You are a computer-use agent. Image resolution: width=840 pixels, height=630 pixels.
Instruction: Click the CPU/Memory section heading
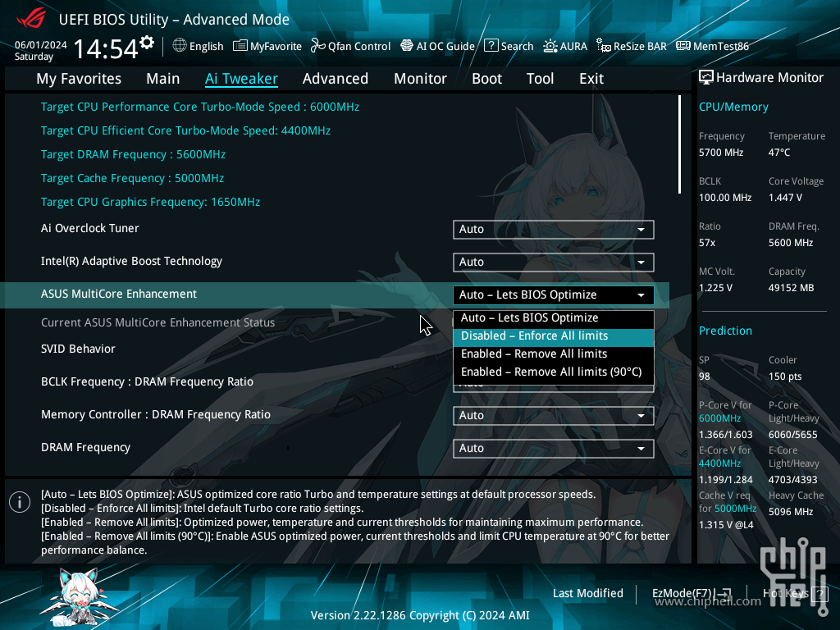(733, 107)
